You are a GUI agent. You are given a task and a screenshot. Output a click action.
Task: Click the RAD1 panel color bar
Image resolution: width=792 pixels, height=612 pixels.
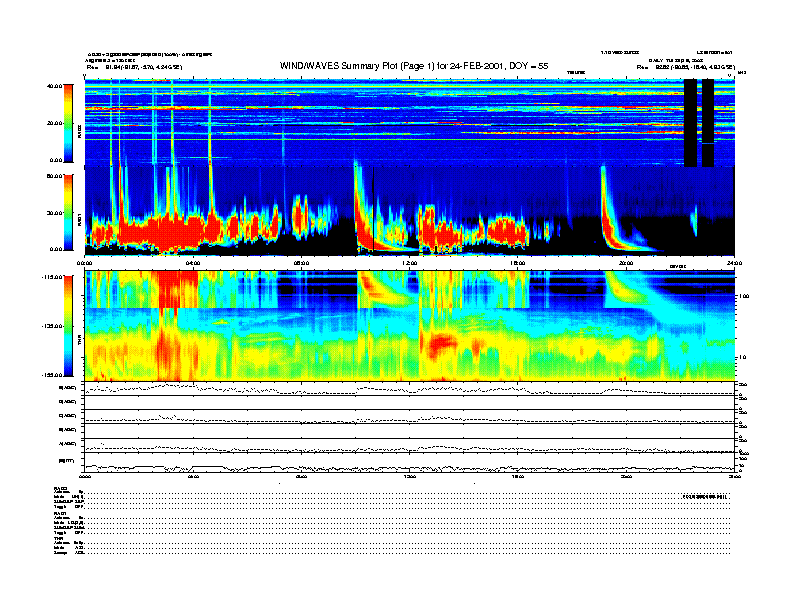click(x=68, y=212)
